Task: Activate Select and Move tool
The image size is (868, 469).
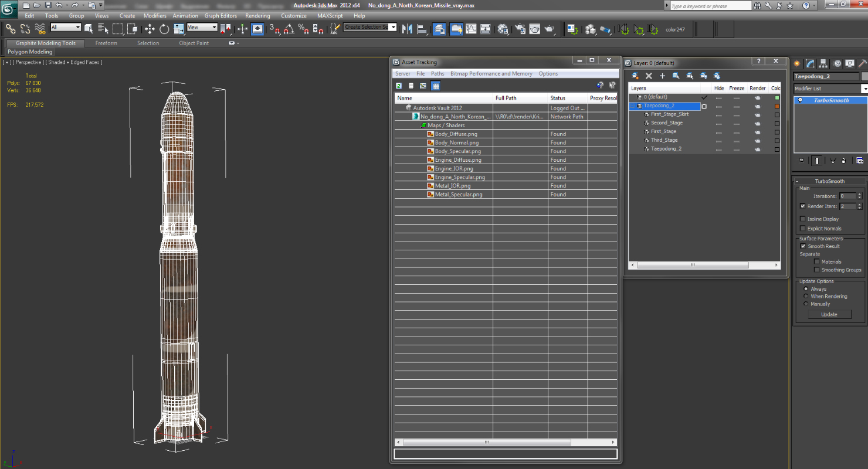Action: (x=150, y=29)
